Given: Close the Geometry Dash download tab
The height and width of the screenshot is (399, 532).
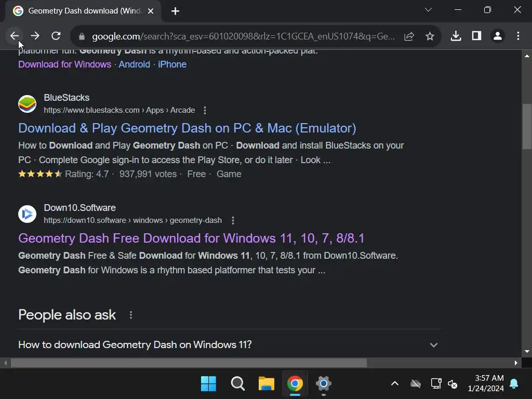Looking at the screenshot, I should click(151, 11).
